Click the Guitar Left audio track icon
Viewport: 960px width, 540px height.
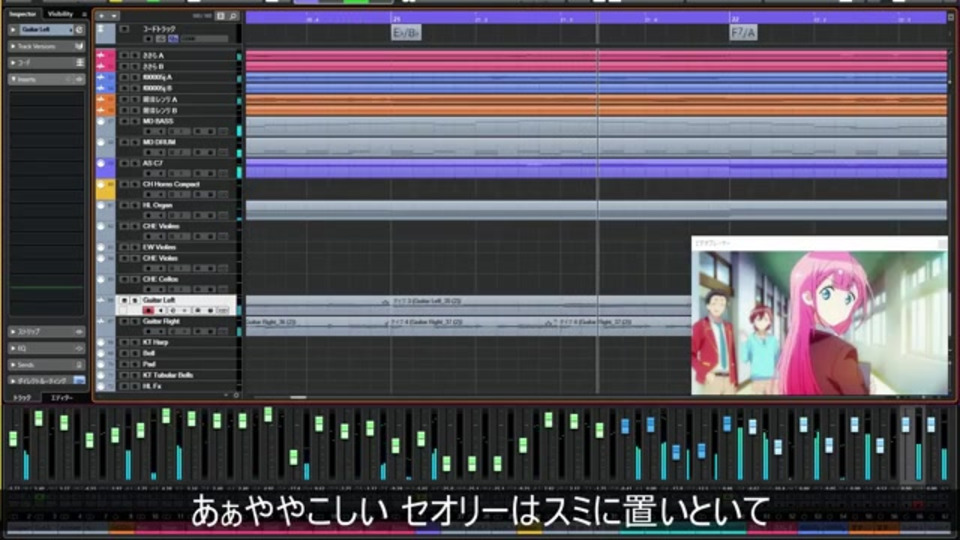(101, 301)
